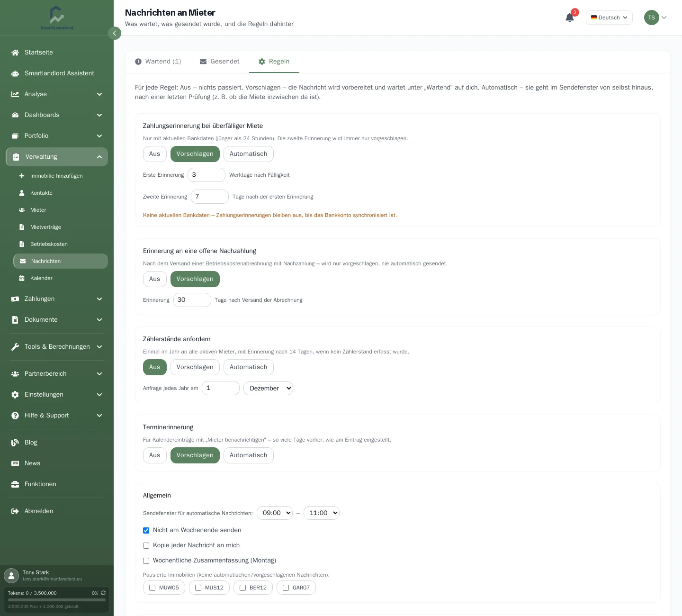Open the notifications bell icon

click(570, 18)
